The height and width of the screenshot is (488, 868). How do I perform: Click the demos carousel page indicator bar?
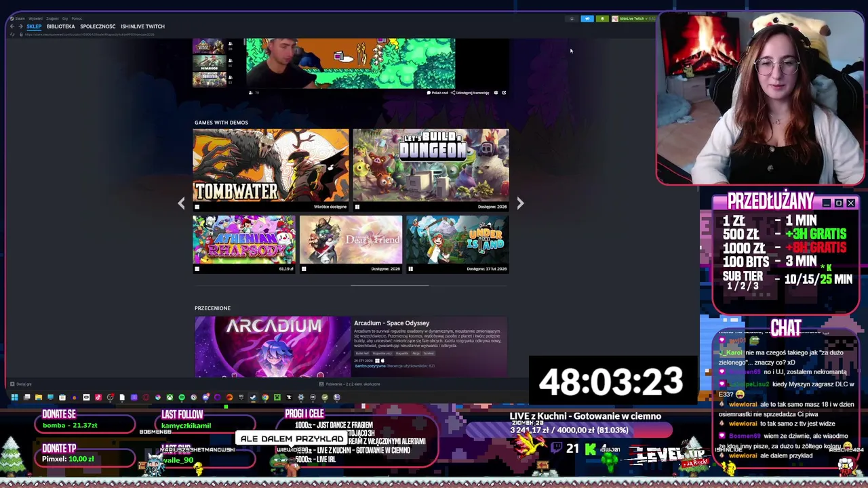390,285
